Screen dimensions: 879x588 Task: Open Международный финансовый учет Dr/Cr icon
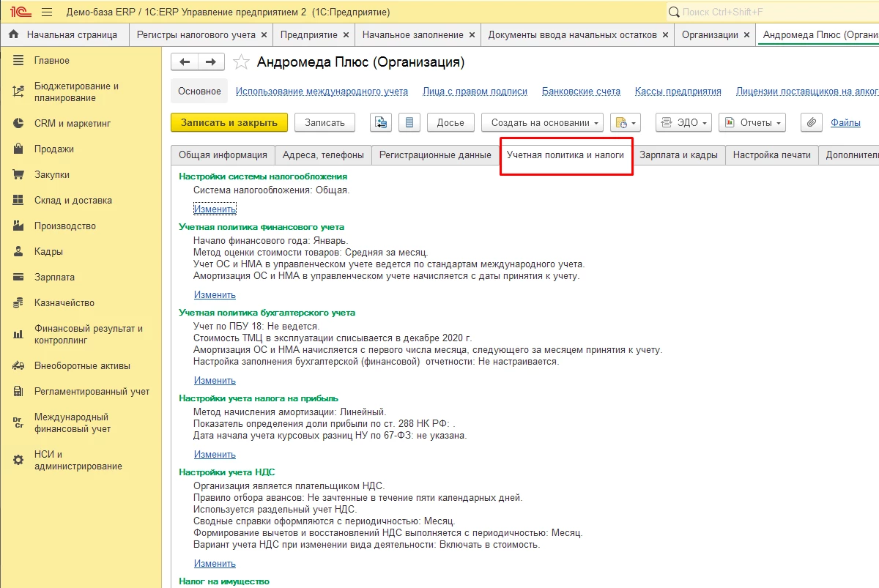[19, 423]
